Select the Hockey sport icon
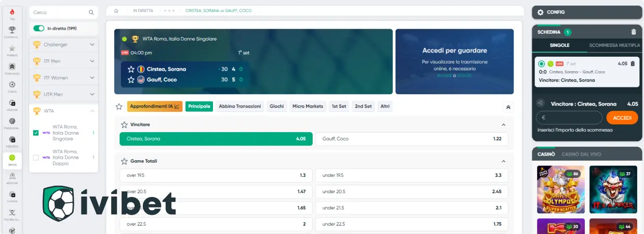 12,212
